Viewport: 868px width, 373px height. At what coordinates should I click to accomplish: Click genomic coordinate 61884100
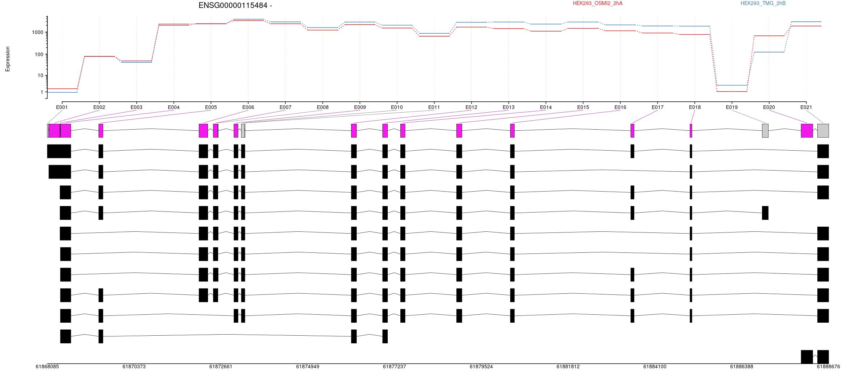click(655, 366)
